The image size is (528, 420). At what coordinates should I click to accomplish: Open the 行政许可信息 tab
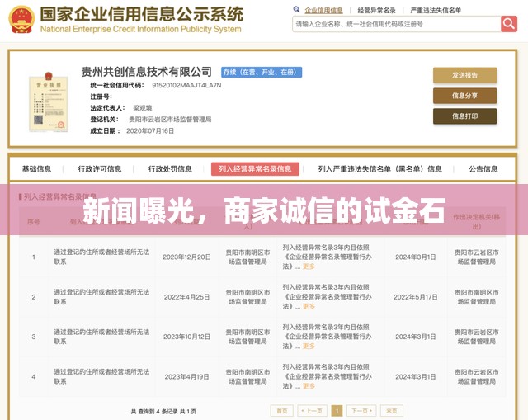100,168
